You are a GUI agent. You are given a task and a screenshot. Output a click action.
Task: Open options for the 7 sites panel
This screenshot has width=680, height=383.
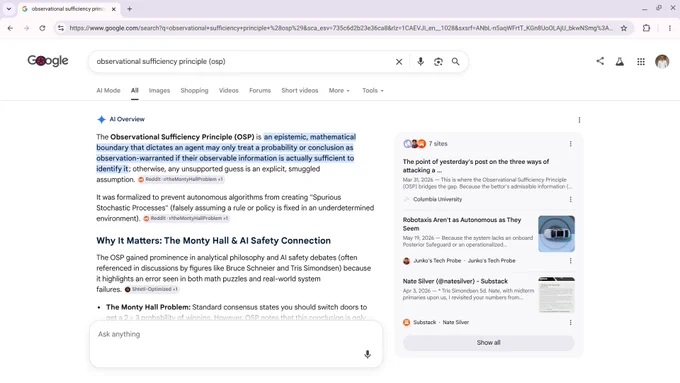click(x=570, y=144)
